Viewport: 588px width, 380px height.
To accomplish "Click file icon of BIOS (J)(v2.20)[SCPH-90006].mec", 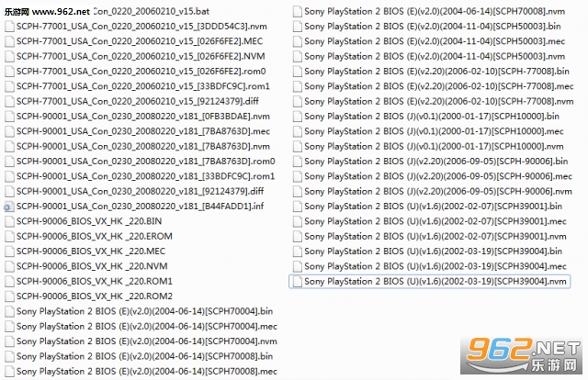I will coord(298,176).
